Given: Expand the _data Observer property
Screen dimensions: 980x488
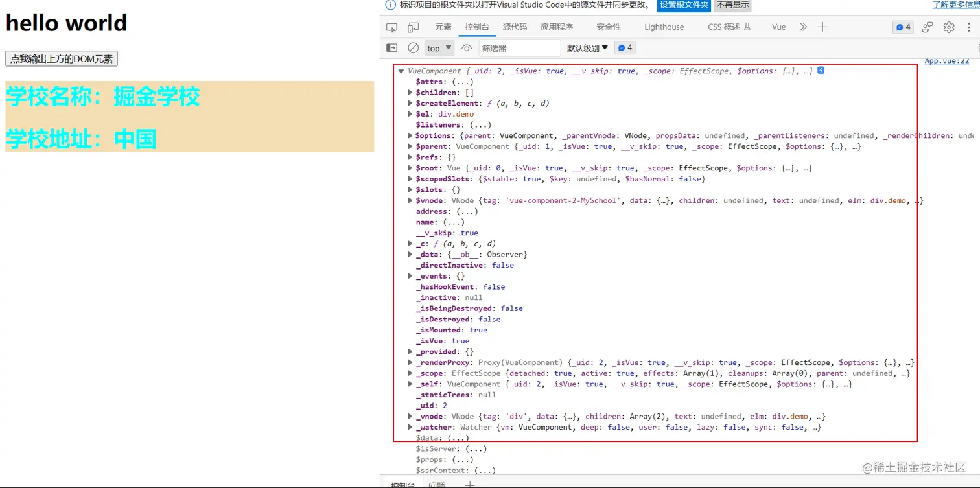Looking at the screenshot, I should click(x=410, y=255).
